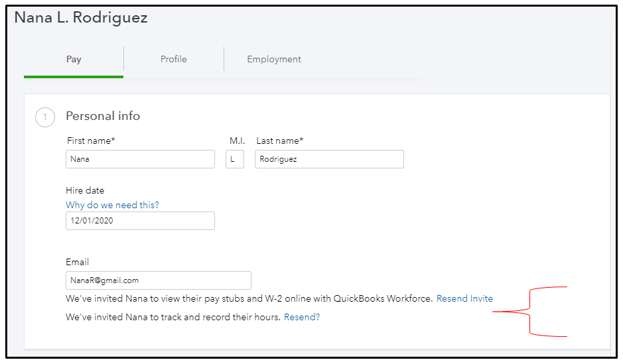Image resolution: width=623 pixels, height=364 pixels.
Task: Focus the M.I. middle initial box
Action: click(x=235, y=159)
